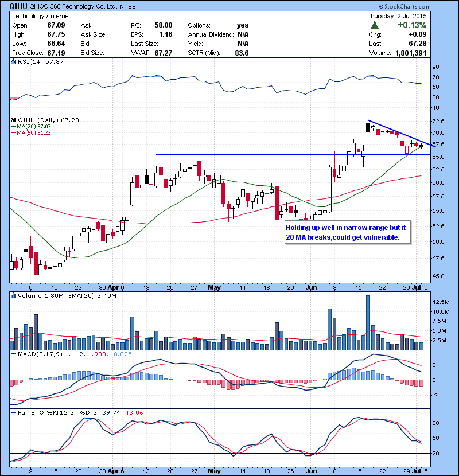Viewport: 459px width, 476px height.
Task: Click the RSI indicator icon beside RSI(14)
Action: pos(13,61)
